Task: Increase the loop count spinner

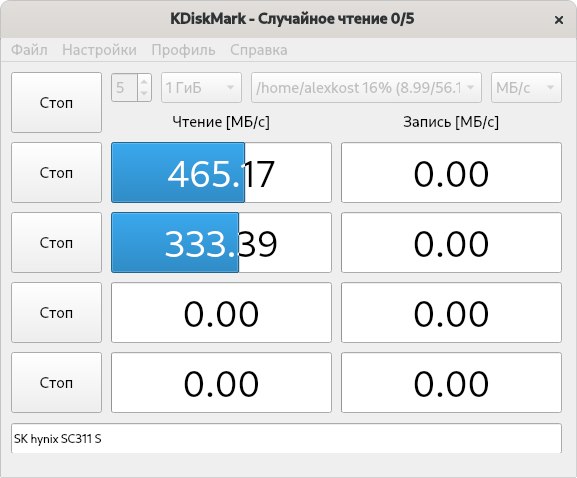Action: point(144,81)
